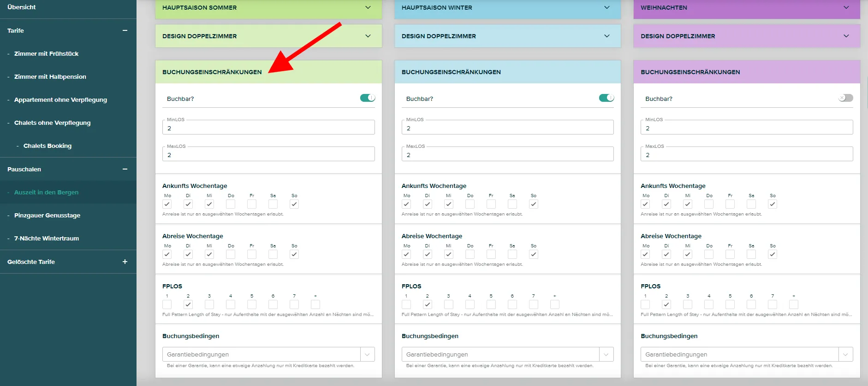The height and width of the screenshot is (386, 868).
Task: Open Garantiebedingungen dropdown in Weihnachten column
Action: tap(747, 354)
